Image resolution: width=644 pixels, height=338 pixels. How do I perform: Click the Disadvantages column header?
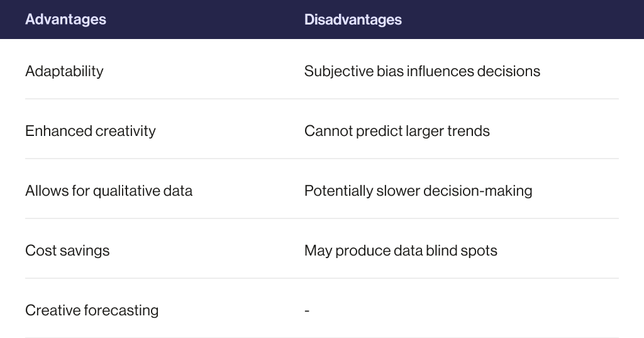coord(353,20)
